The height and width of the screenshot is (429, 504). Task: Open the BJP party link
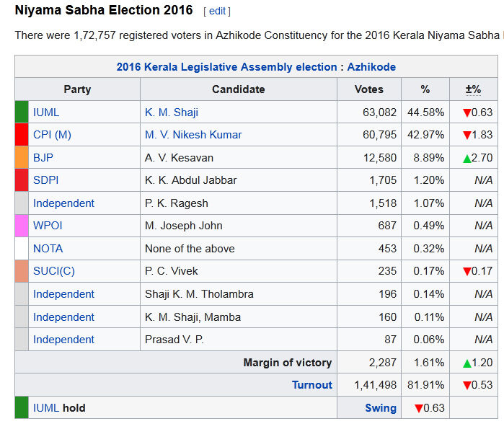click(x=43, y=157)
